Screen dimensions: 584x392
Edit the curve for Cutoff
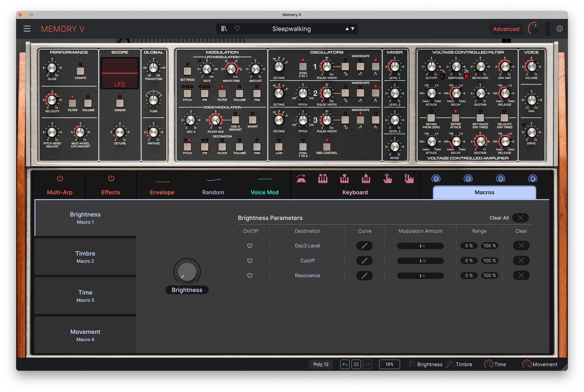pyautogui.click(x=364, y=260)
